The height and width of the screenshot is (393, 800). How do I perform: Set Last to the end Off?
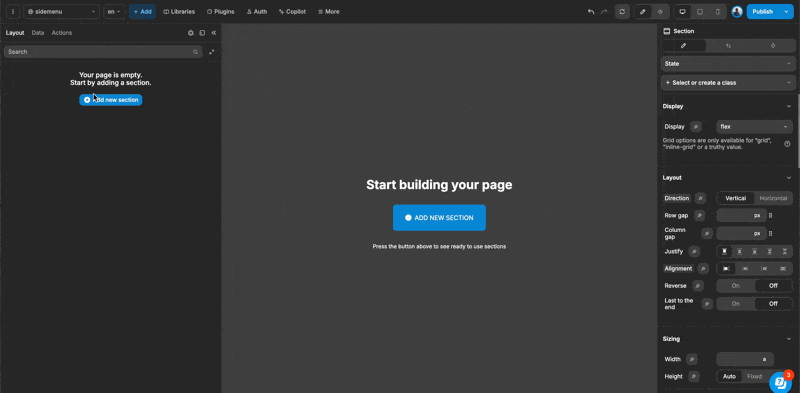(773, 303)
